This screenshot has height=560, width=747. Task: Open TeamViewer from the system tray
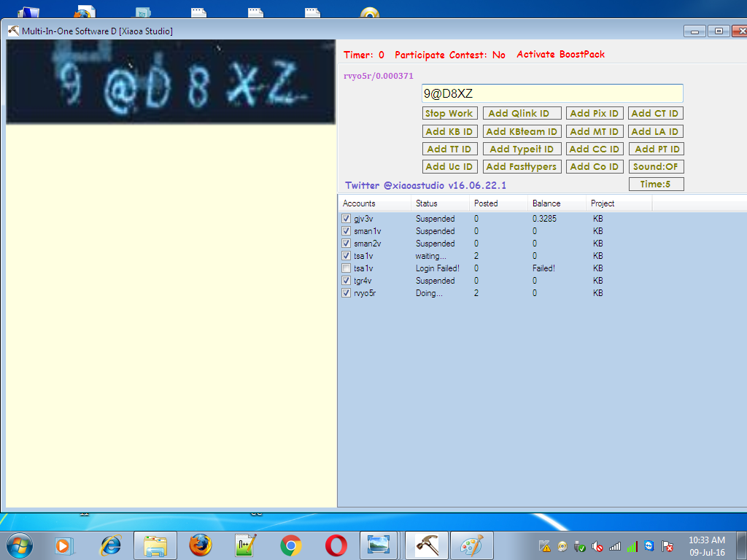pyautogui.click(x=649, y=545)
